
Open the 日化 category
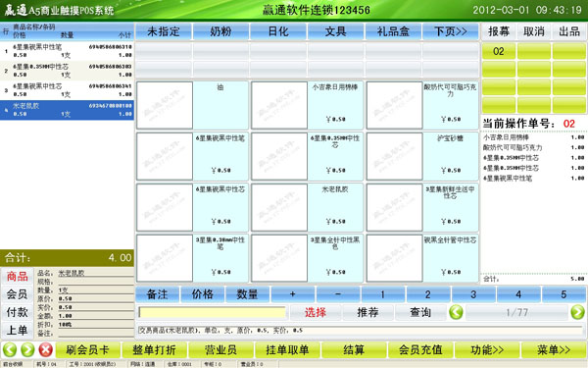pyautogui.click(x=278, y=31)
